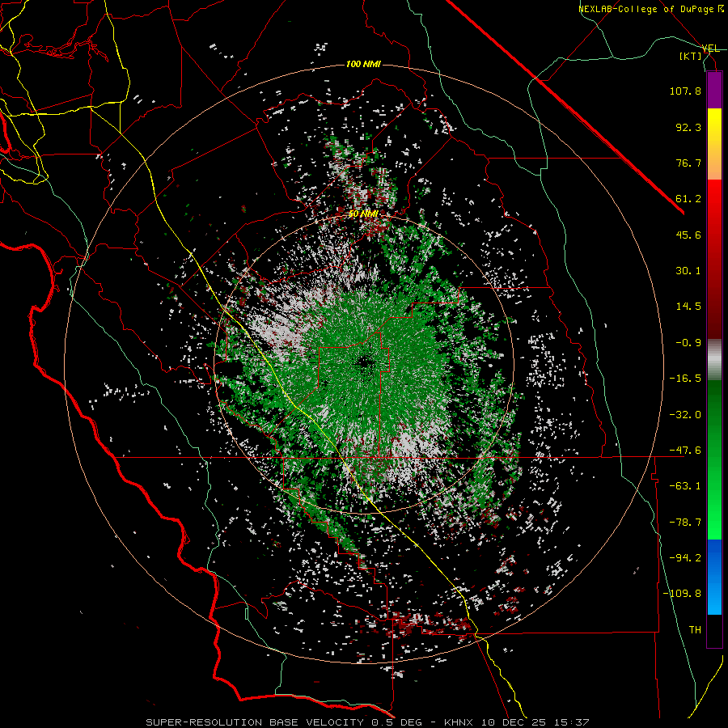Image resolution: width=728 pixels, height=728 pixels.
Task: Pick the green segment of the color bar
Action: click(x=714, y=459)
